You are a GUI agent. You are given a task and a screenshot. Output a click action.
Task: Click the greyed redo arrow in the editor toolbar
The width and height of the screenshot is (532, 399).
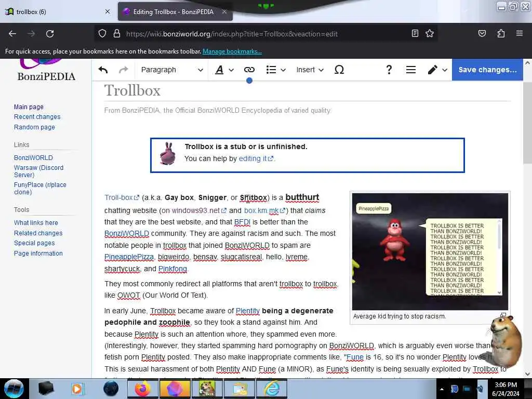click(123, 70)
